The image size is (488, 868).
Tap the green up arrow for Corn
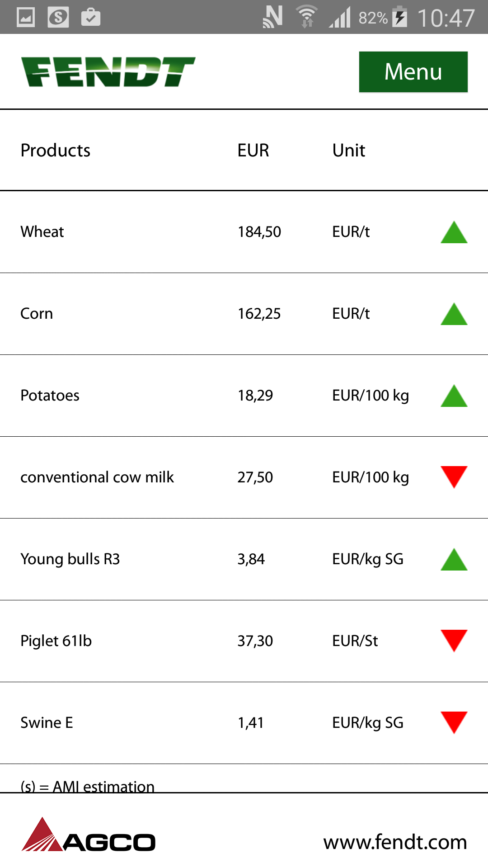(454, 314)
